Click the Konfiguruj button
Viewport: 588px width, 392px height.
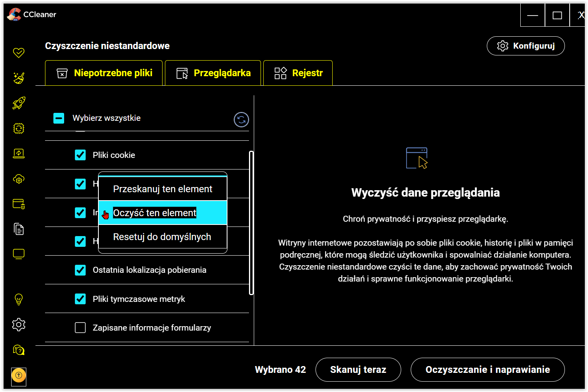[526, 46]
